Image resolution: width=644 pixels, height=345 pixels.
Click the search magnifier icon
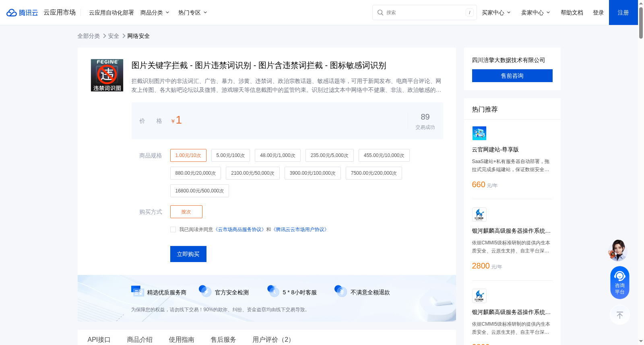(x=380, y=12)
